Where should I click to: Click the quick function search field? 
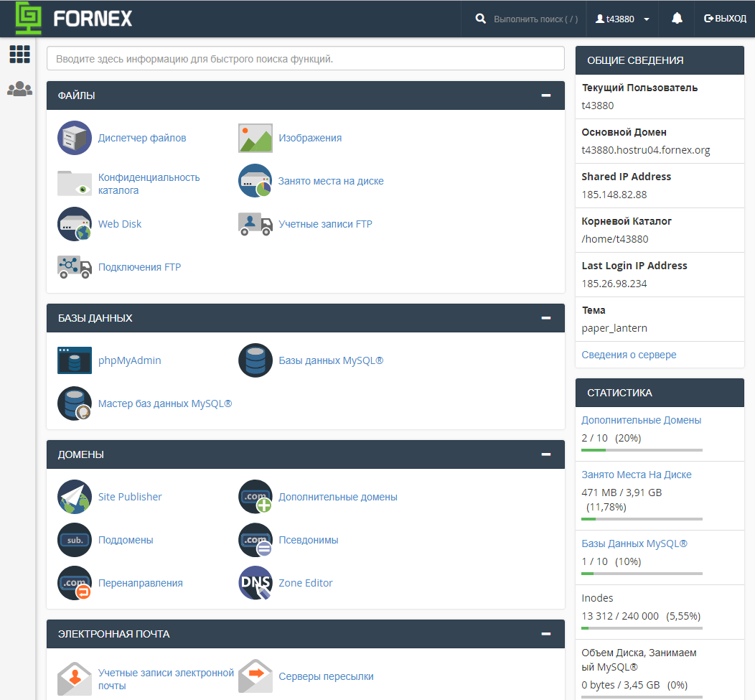pos(305,58)
